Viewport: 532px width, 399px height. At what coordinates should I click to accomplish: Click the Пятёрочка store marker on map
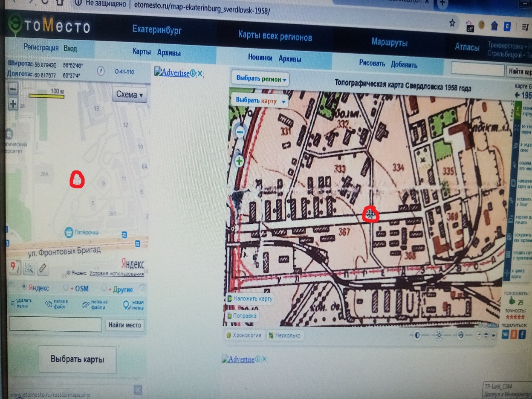point(68,232)
